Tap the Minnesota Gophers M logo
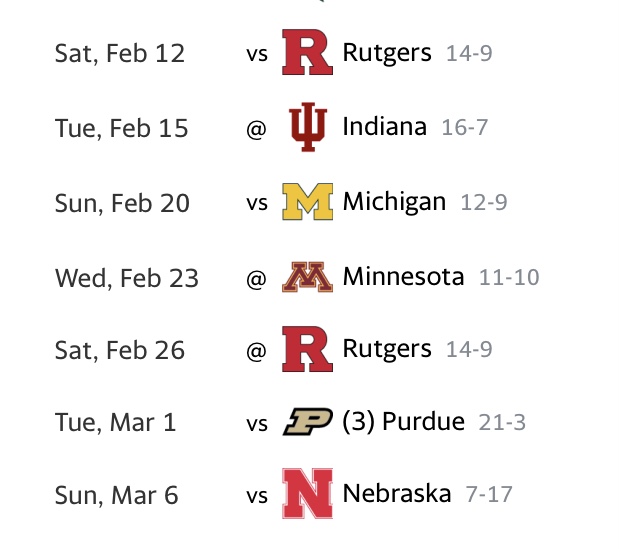 pos(307,276)
